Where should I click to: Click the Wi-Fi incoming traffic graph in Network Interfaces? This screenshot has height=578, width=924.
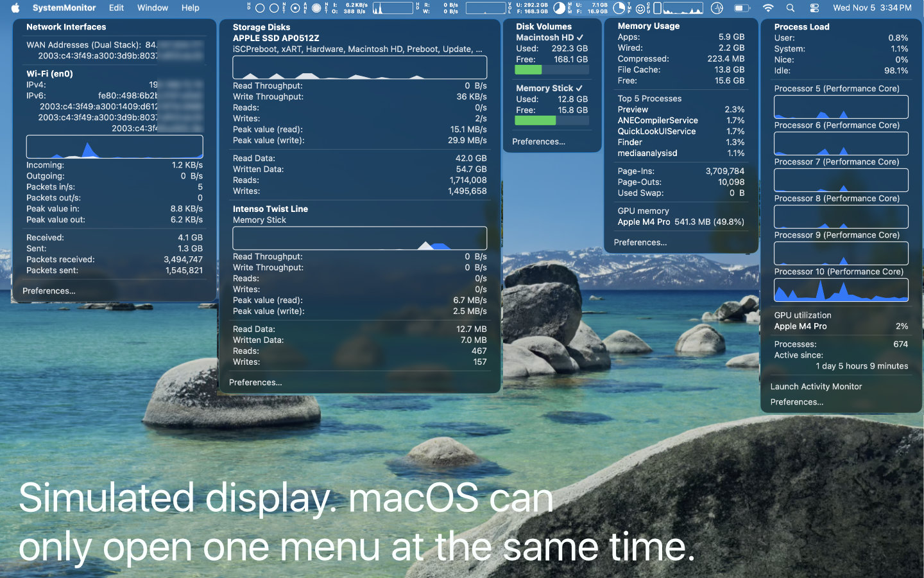click(x=114, y=146)
